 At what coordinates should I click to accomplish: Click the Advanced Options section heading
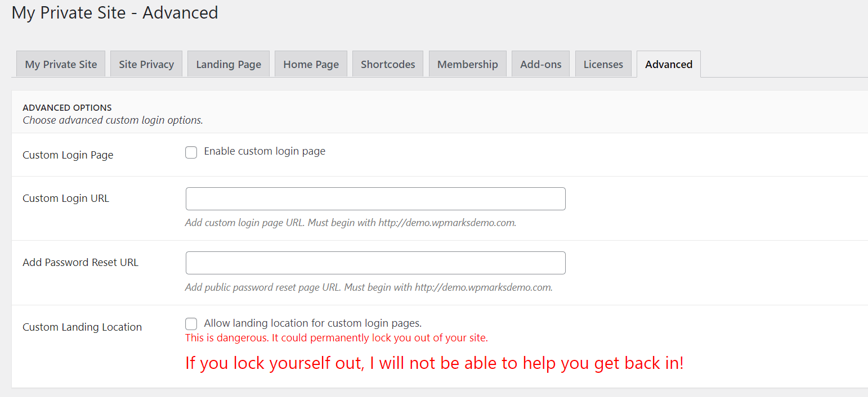pyautogui.click(x=67, y=107)
